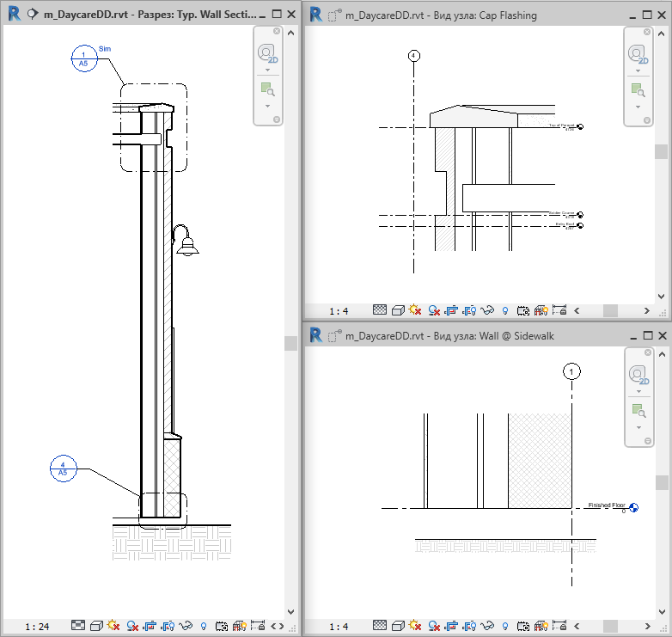This screenshot has height=637, width=672.
Task: Open Visual Style cube in Cap Flashing view
Action: pos(398,310)
